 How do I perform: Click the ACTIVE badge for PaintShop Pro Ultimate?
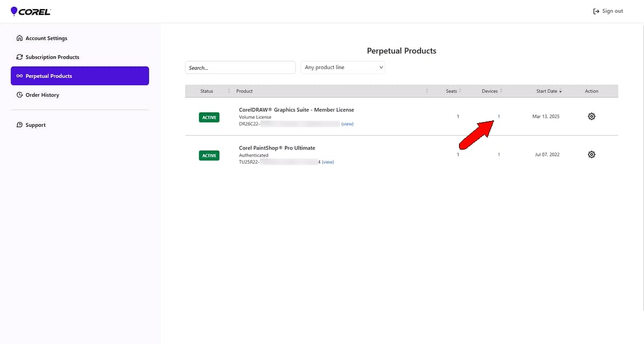pyautogui.click(x=209, y=156)
